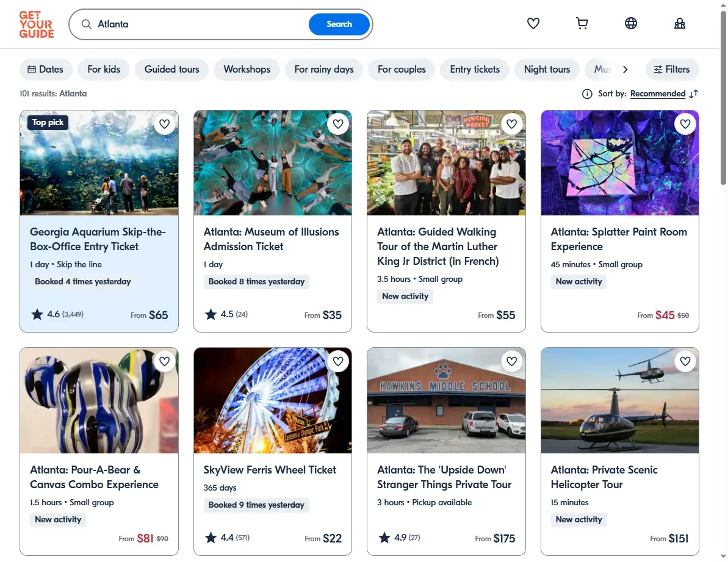This screenshot has height=562, width=728.
Task: Click 'Booked 9 times yesterday' label
Action: 256,505
